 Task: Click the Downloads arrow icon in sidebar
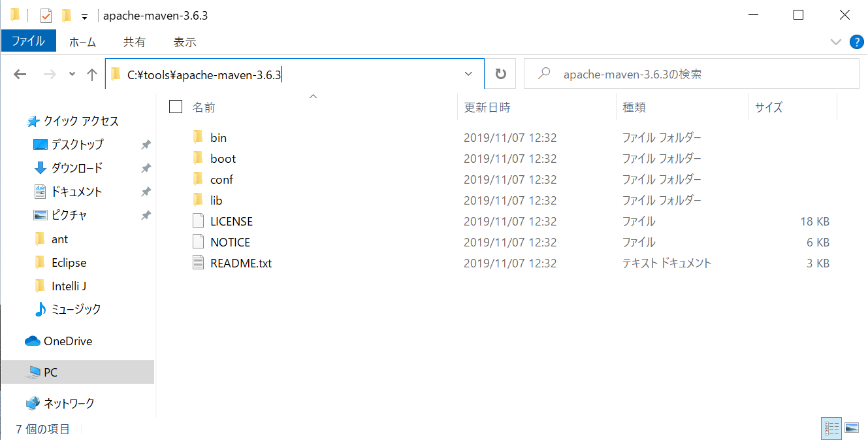[x=40, y=168]
